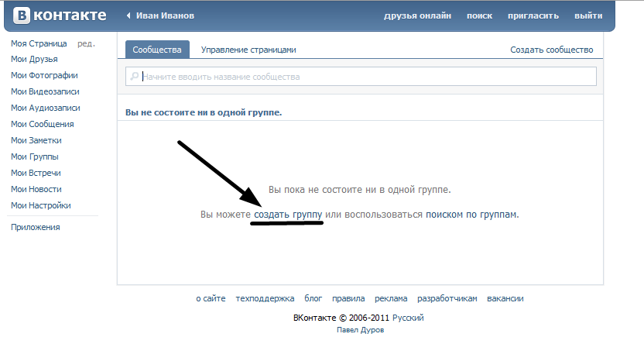The width and height of the screenshot is (644, 337).
Task: Open правила footer link
Action: pos(348,298)
